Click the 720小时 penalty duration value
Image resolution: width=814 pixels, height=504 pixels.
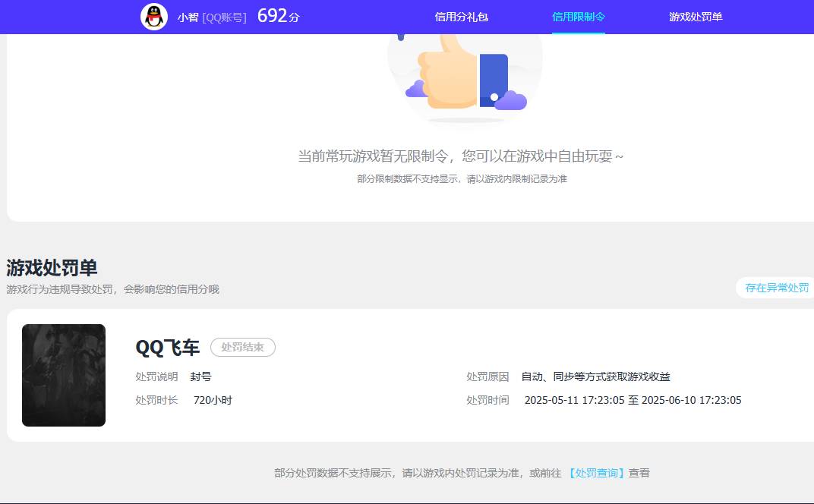tap(213, 400)
